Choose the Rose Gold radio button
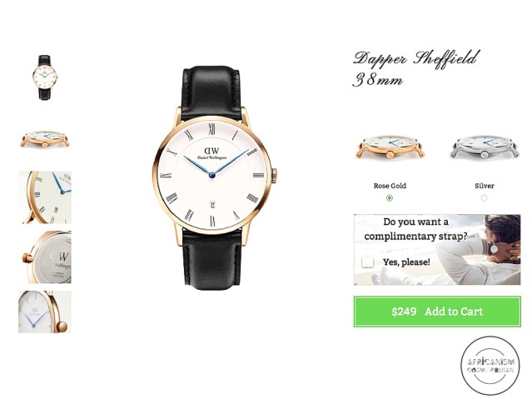Viewport: 532px width, 399px height. [390, 197]
